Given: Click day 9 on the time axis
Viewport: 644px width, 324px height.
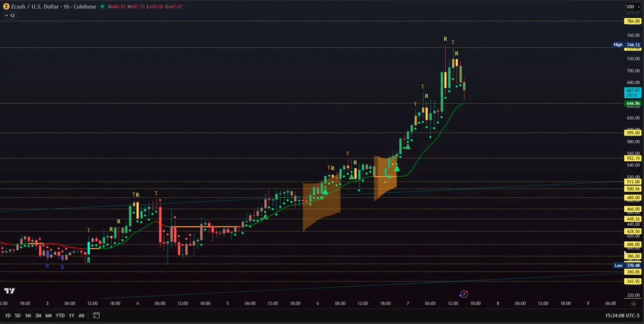Looking at the screenshot, I should click(x=588, y=304).
